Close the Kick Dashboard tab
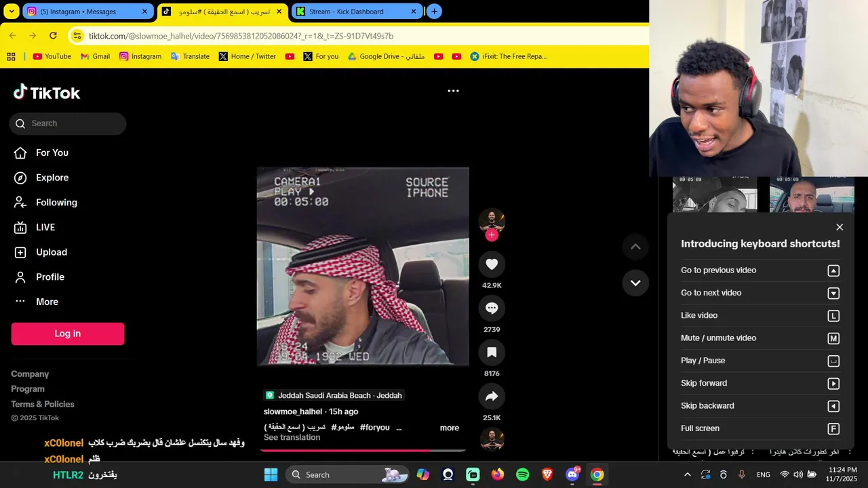 414,12
